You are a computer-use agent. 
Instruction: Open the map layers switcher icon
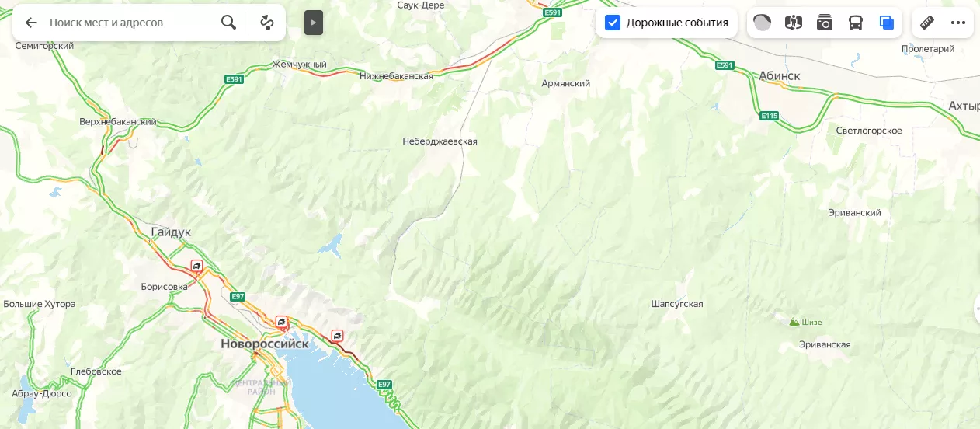click(887, 23)
